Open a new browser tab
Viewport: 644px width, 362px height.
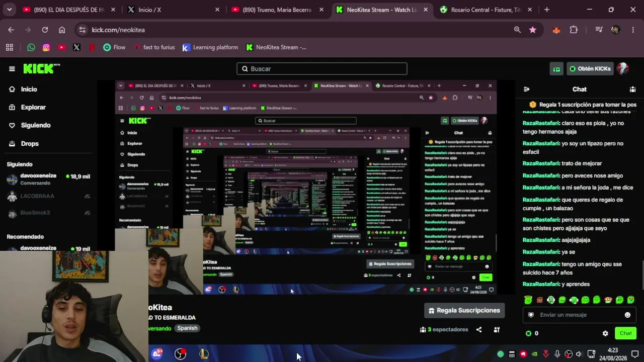pos(546,10)
